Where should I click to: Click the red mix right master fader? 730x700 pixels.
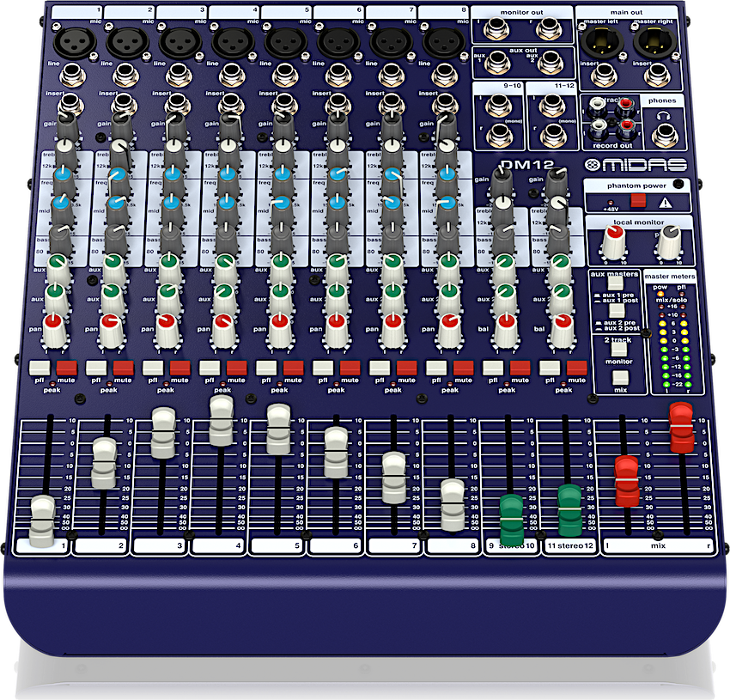point(681,428)
